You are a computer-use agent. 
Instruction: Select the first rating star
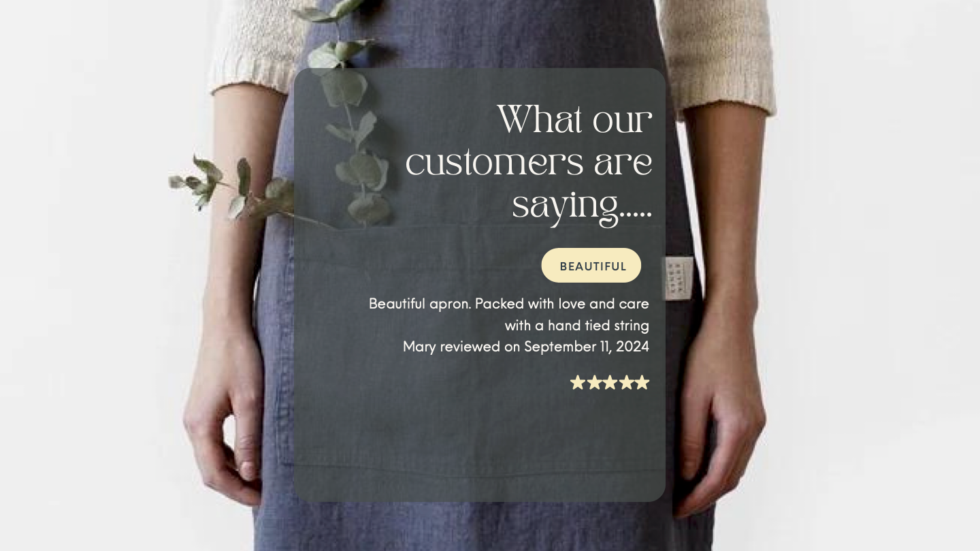click(x=578, y=383)
